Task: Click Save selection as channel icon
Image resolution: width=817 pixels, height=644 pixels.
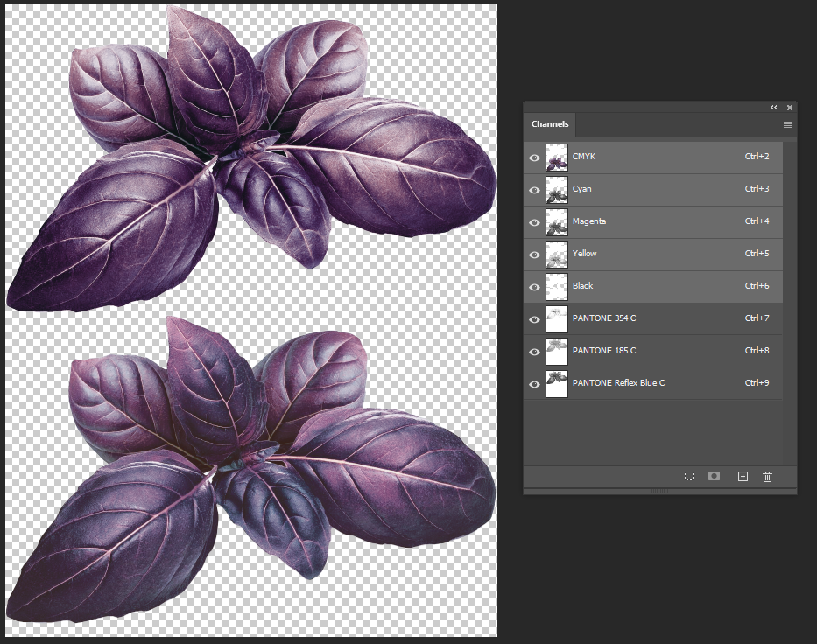Action: point(715,476)
